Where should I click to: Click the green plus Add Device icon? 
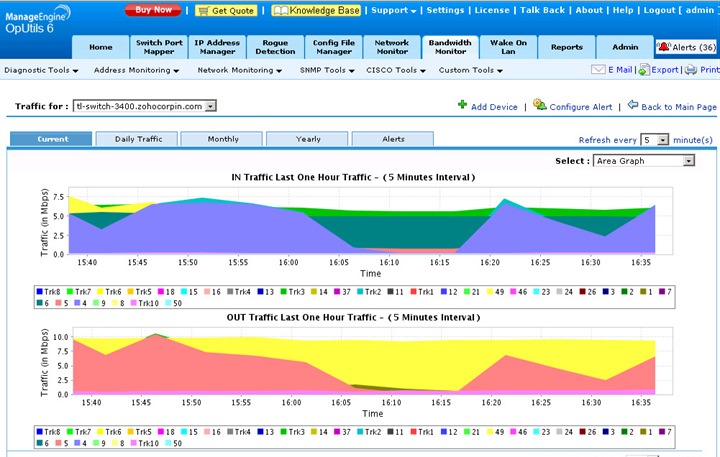(462, 105)
